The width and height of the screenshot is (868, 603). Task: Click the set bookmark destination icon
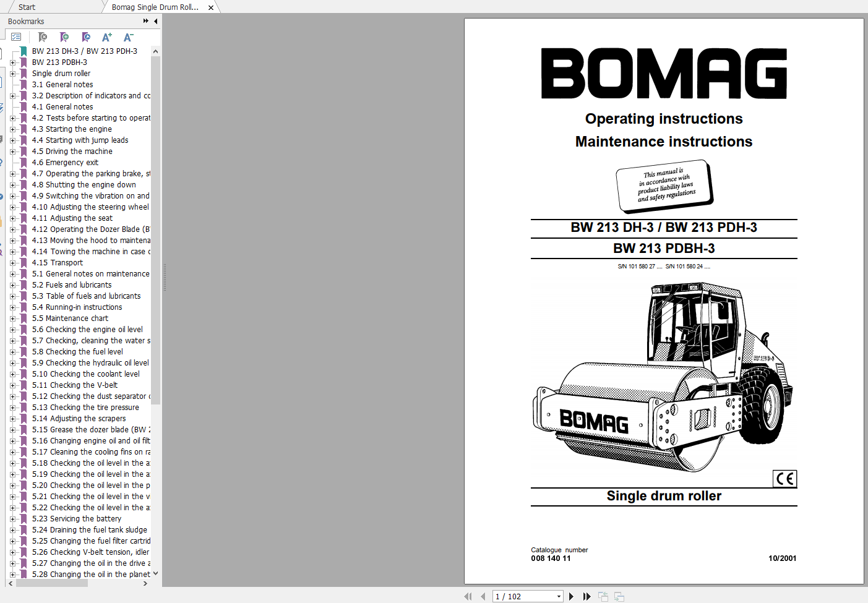[x=86, y=37]
